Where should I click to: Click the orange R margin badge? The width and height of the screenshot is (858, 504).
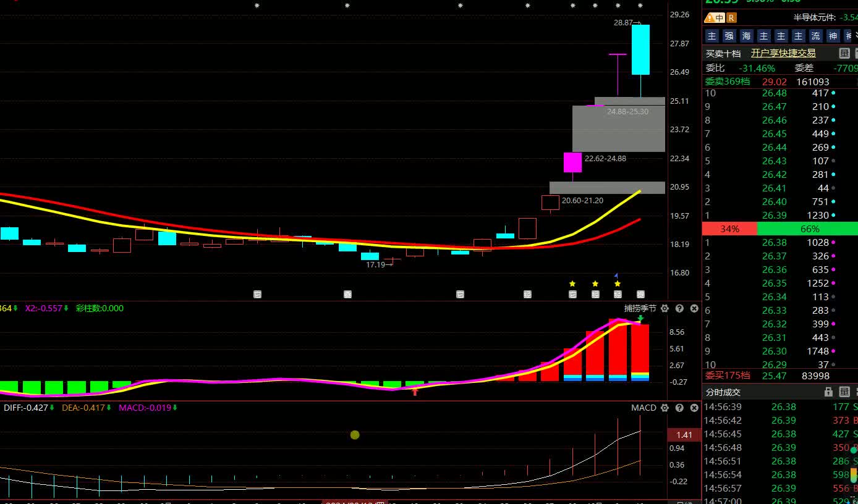tap(731, 18)
